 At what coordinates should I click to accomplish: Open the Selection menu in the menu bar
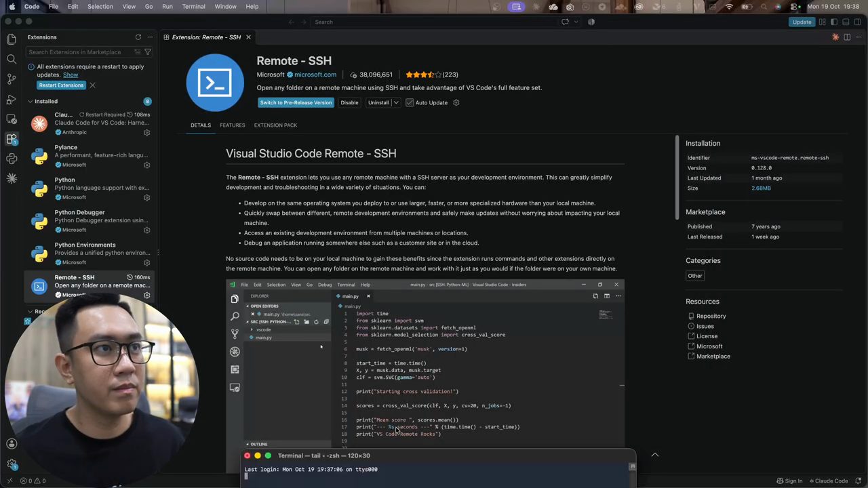[100, 6]
